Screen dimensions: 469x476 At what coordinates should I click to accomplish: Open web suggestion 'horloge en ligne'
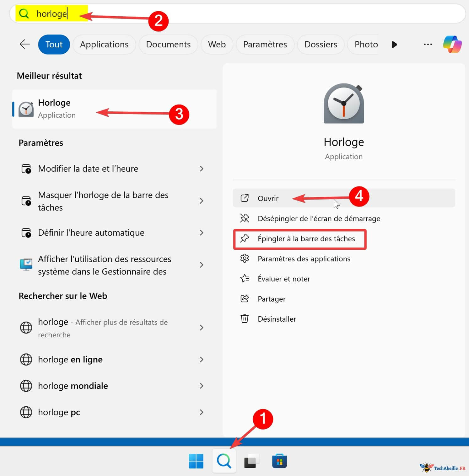114,360
